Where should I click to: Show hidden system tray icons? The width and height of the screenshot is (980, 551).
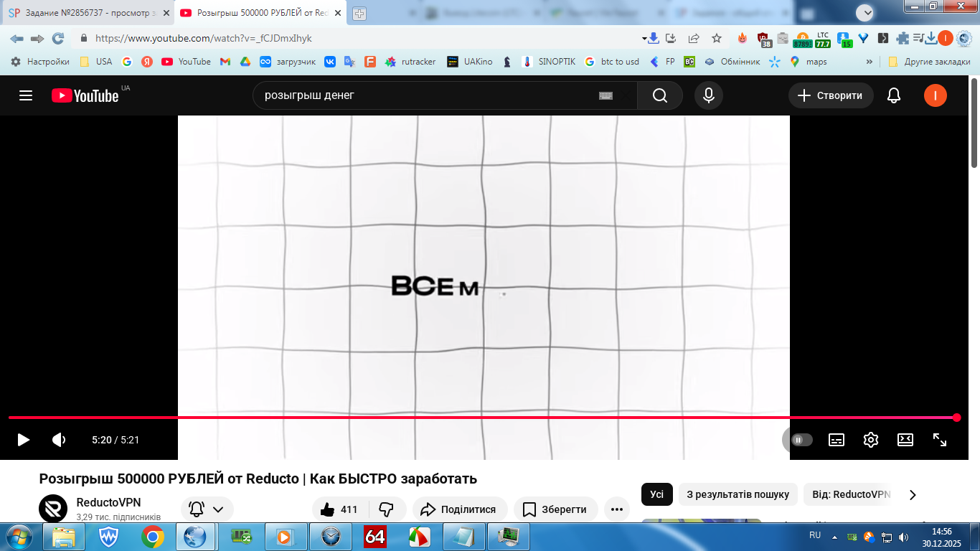tap(834, 536)
